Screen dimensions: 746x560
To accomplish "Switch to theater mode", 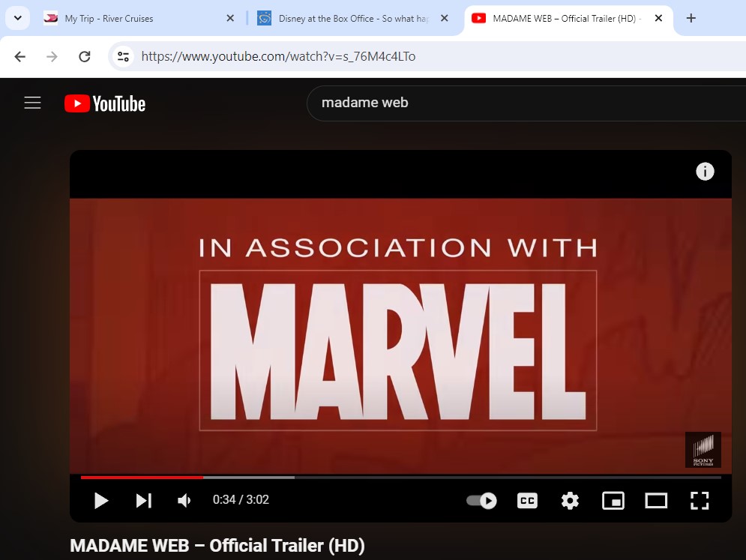I will 656,500.
